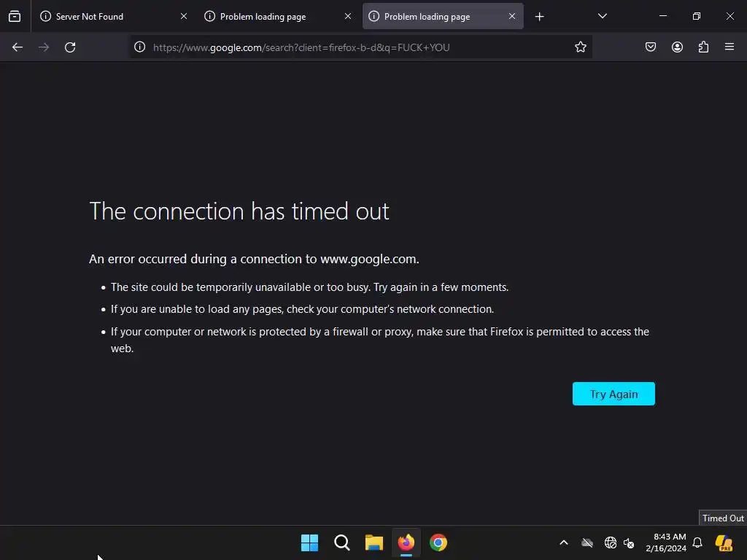The height and width of the screenshot is (560, 747).
Task: Open the Firefox application menu
Action: tap(729, 47)
